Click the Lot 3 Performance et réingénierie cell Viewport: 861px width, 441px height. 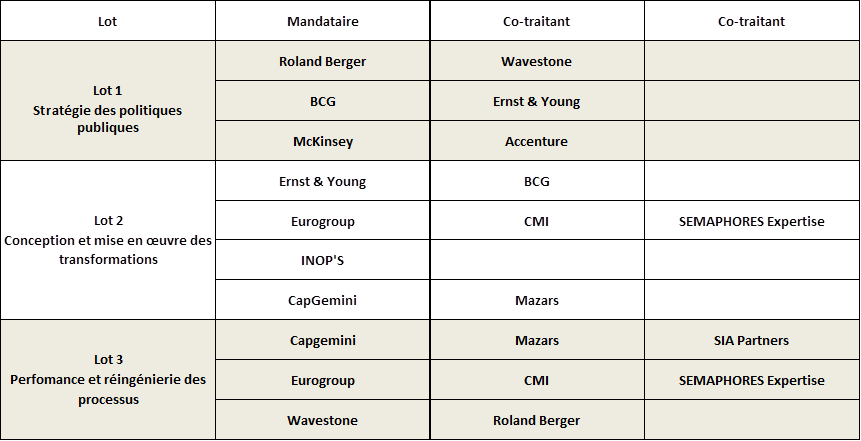[107, 379]
